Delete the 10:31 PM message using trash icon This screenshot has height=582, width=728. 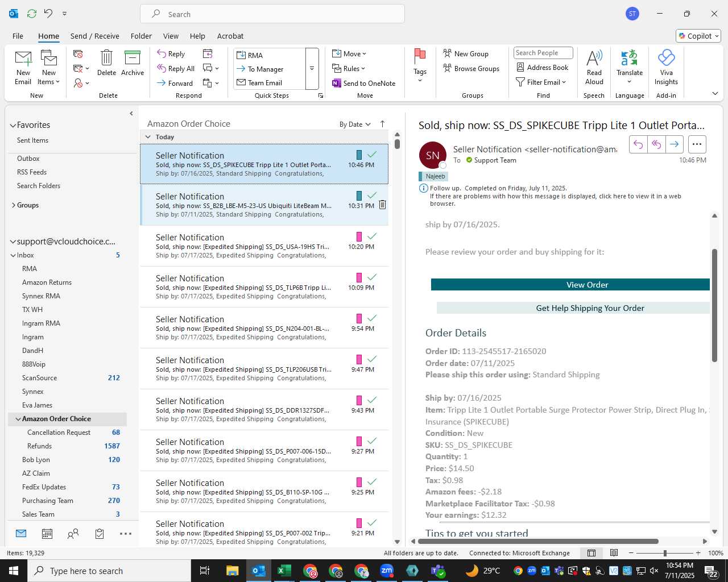coord(382,205)
